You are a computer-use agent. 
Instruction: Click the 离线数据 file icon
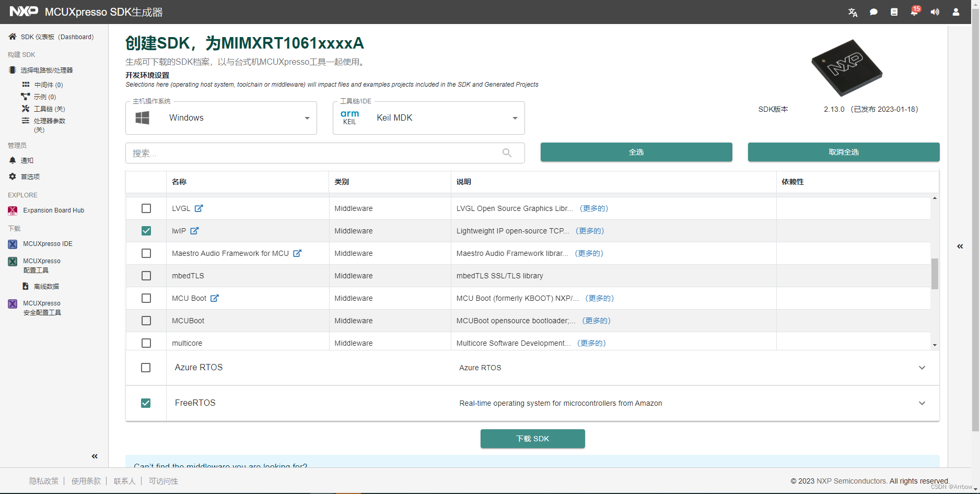point(26,286)
